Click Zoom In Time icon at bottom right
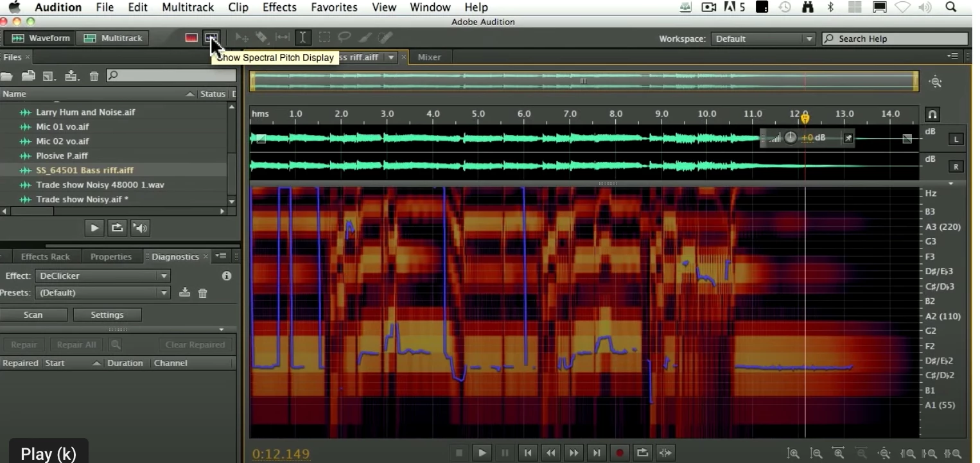The width and height of the screenshot is (980, 463). coord(838,453)
